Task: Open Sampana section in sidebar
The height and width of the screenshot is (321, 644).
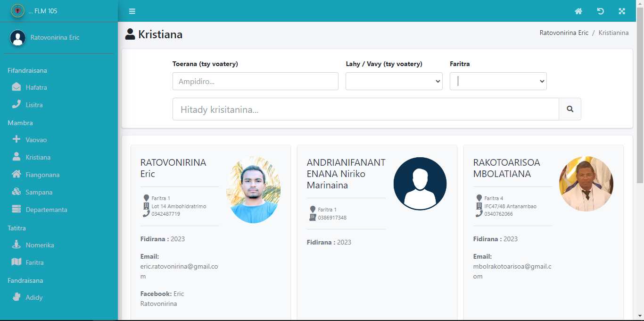Action: pyautogui.click(x=39, y=192)
